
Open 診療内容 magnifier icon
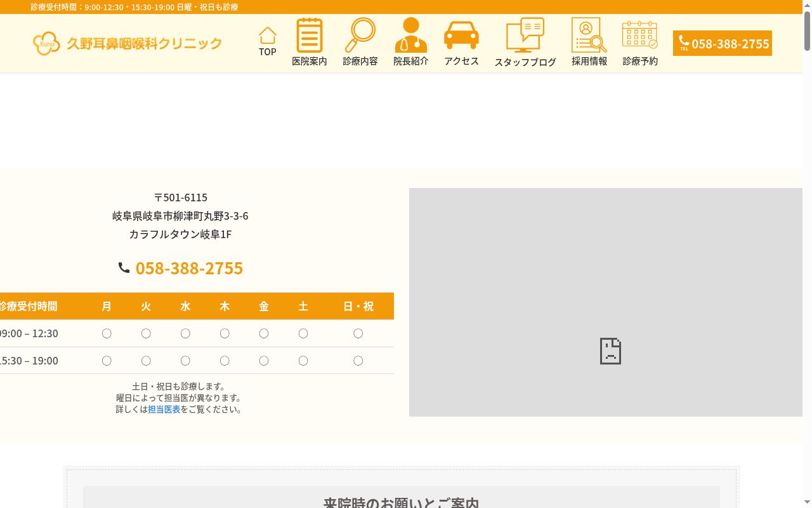pos(360,35)
